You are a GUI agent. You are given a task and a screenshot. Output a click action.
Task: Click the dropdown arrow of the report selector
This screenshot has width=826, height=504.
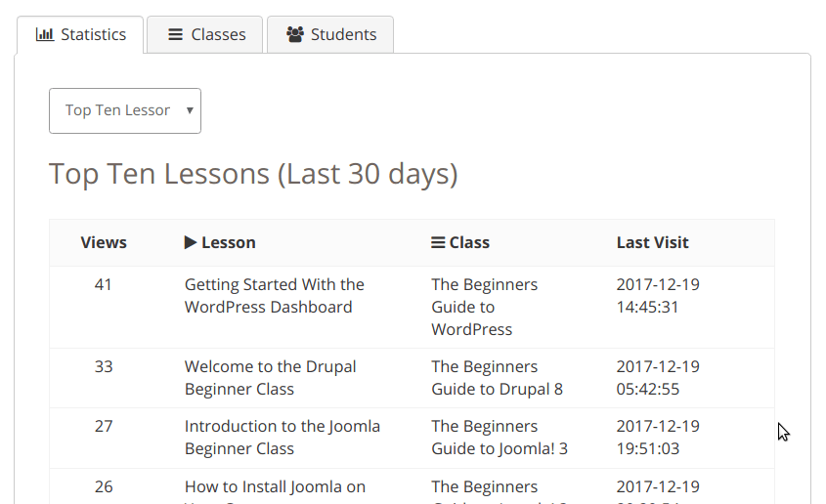coord(189,110)
